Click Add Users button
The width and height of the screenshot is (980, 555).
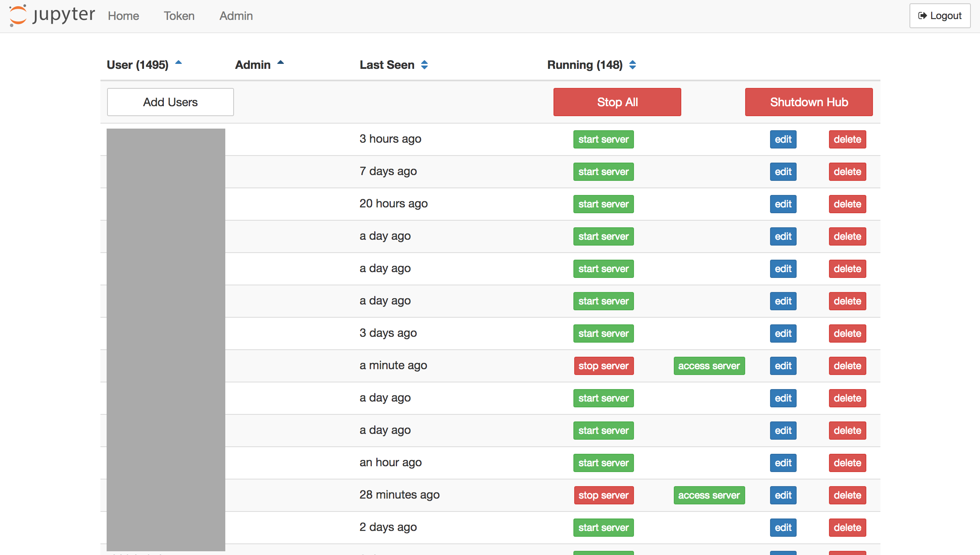coord(170,102)
